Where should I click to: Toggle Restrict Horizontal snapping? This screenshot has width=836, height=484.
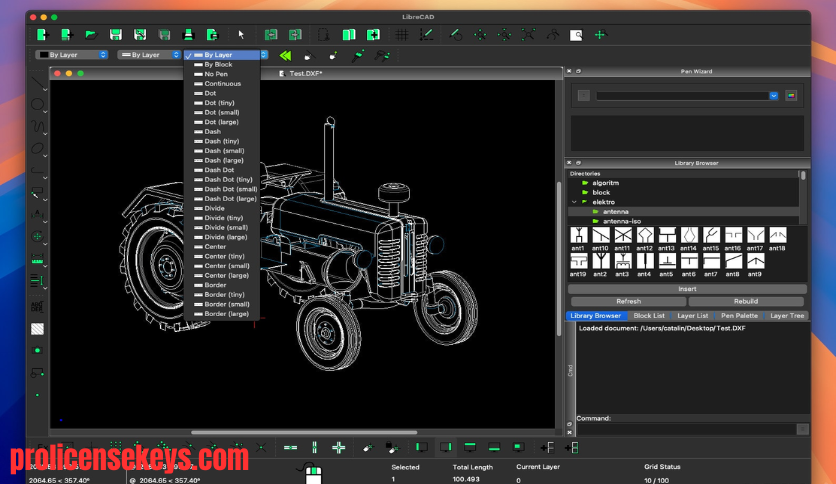coord(291,448)
